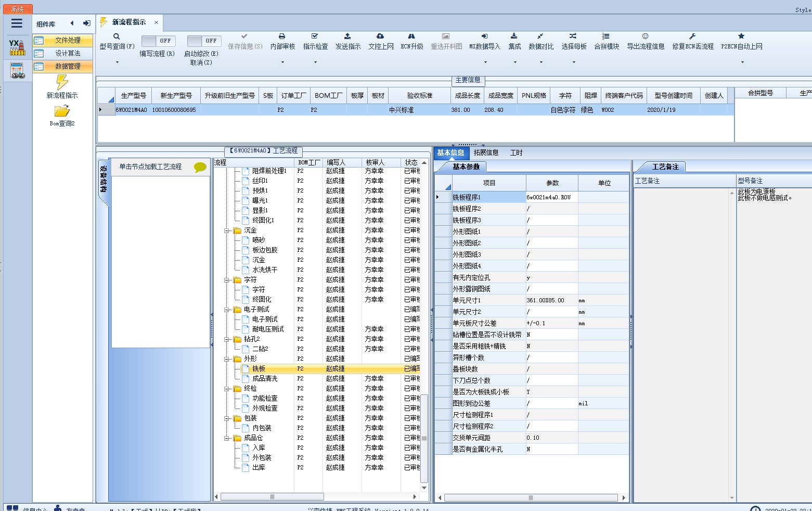The height and width of the screenshot is (511, 812).
Task: Open dropdown arrow under 指示检查
Action: pyautogui.click(x=315, y=62)
